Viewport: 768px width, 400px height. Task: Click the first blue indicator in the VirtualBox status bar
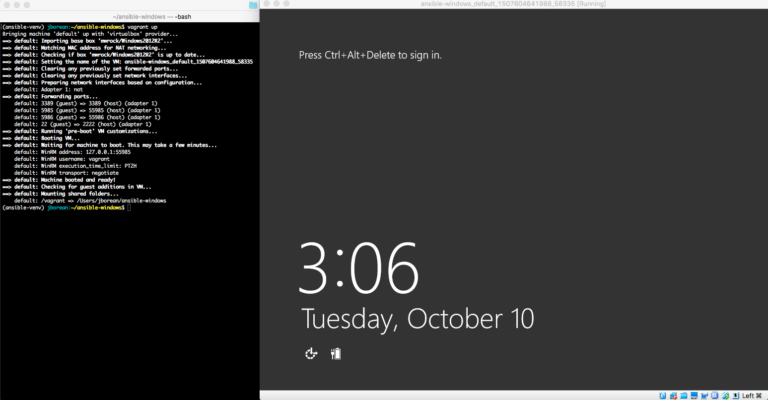coord(663,396)
